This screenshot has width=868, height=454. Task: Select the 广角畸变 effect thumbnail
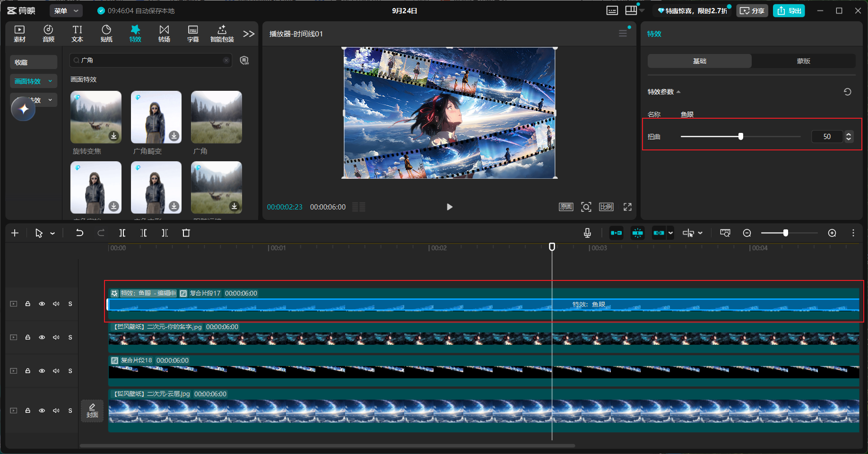pyautogui.click(x=156, y=117)
